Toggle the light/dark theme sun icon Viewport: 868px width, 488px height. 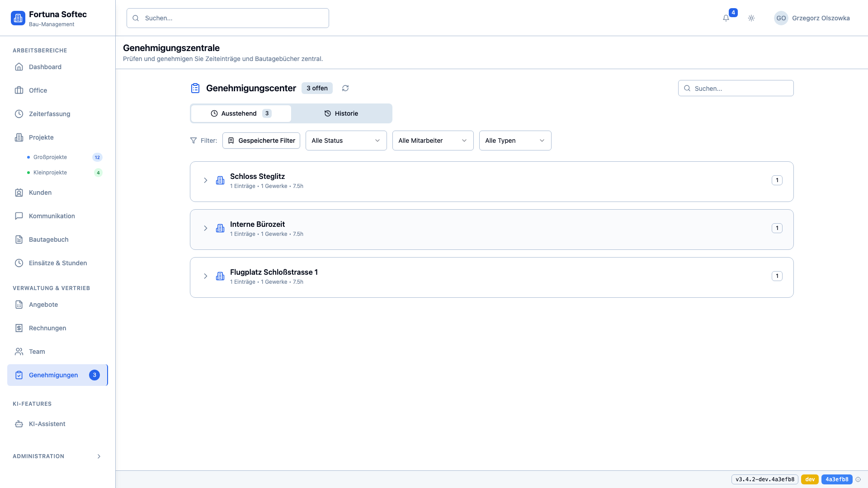point(751,18)
